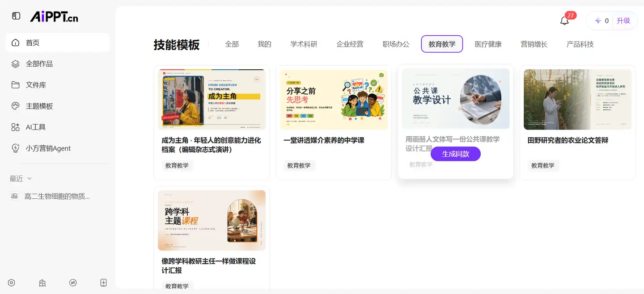Open the 跨学科主题课程 template thumbnail
The image size is (644, 294).
212,220
